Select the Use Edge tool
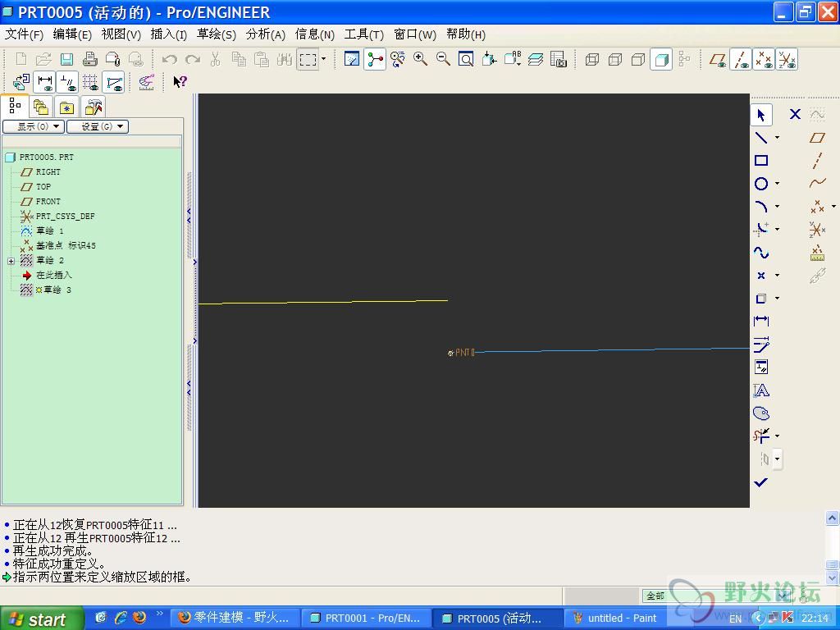This screenshot has height=630, width=840. 760,299
